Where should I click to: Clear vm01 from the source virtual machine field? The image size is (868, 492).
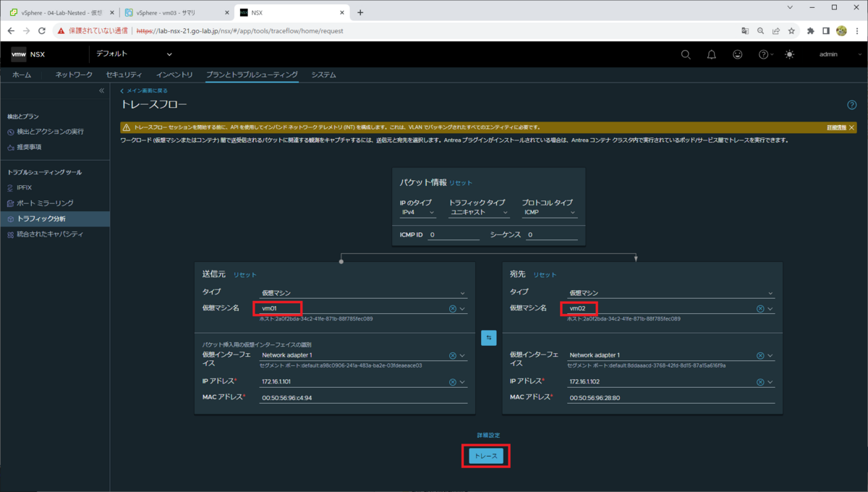tap(452, 307)
